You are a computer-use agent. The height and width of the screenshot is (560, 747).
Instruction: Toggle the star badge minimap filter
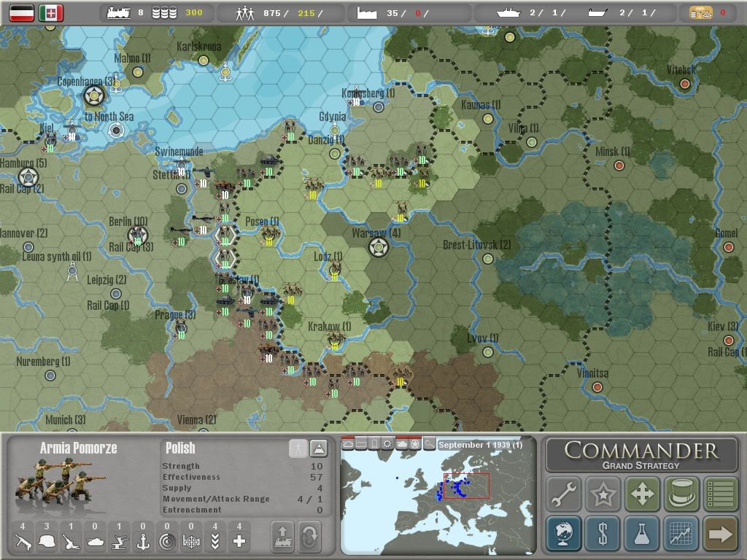tap(415, 444)
